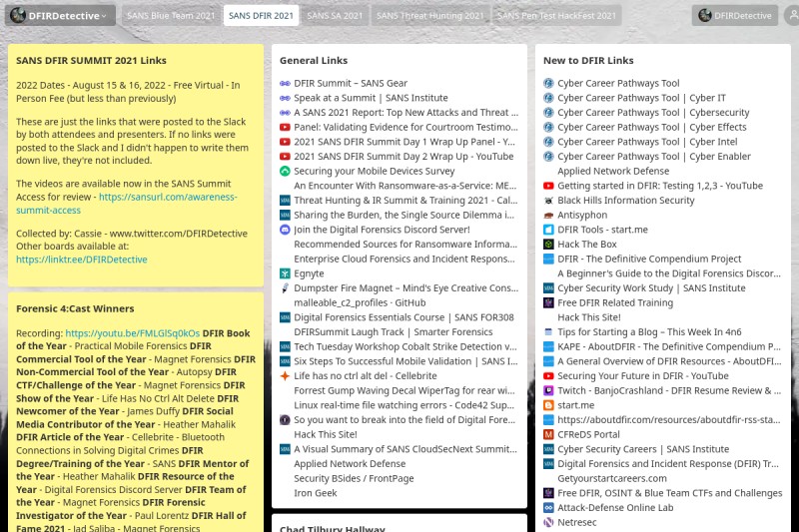The width and height of the screenshot is (799, 532).
Task: Open the SANS Pen Test HackFest 2021 tab
Action: [x=557, y=16]
